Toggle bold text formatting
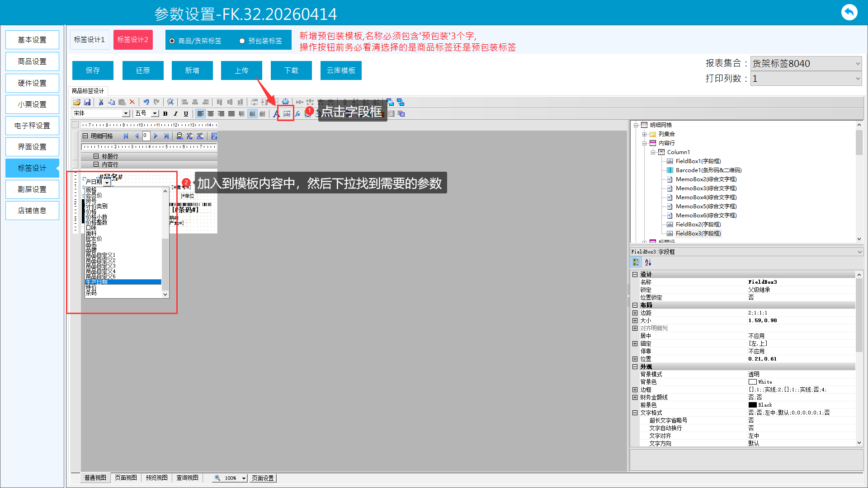The height and width of the screenshot is (488, 868). [165, 114]
